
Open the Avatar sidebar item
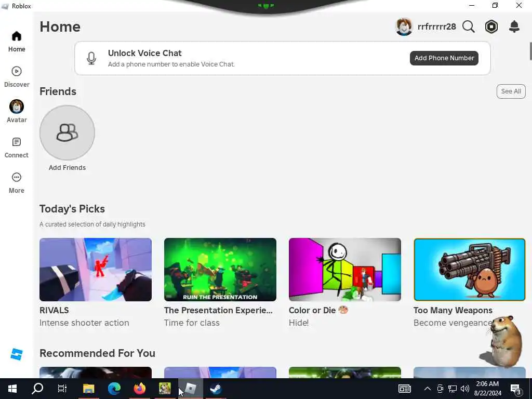coord(16,112)
